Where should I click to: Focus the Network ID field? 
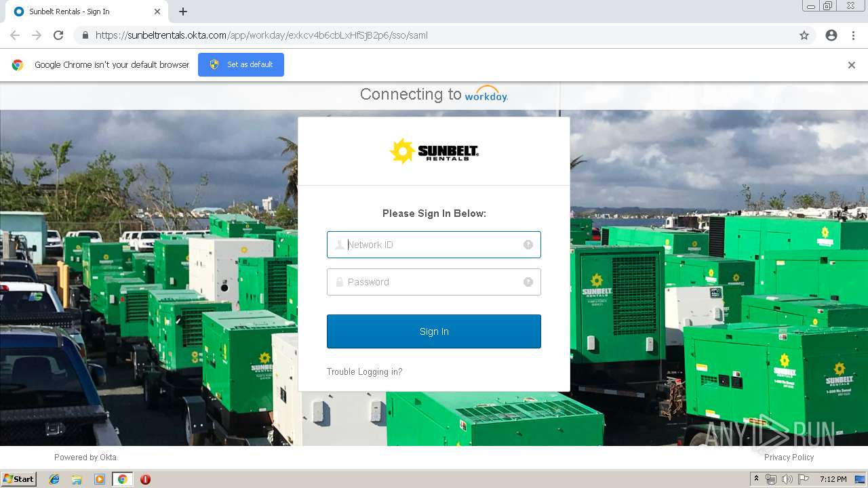(x=434, y=245)
